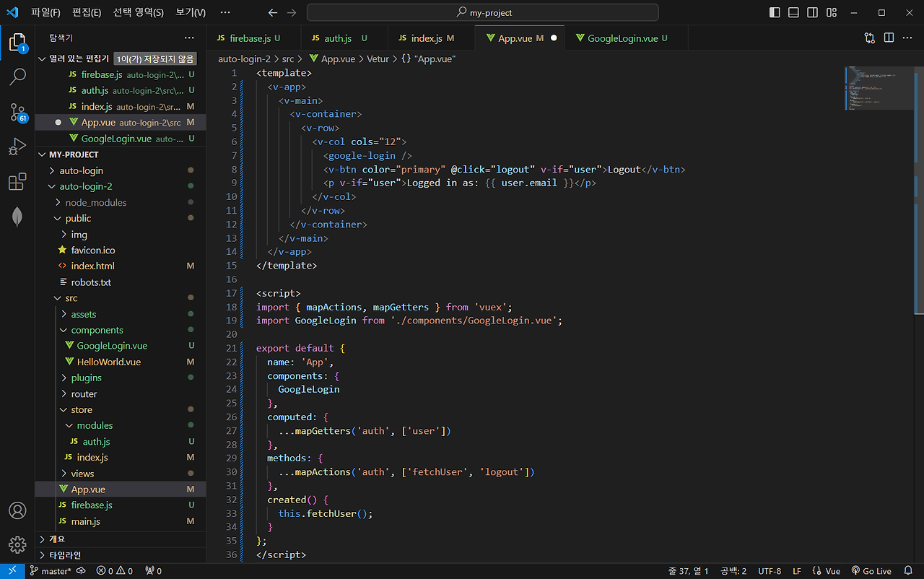Go forward with the right arrow
The image size is (924, 579).
(291, 12)
